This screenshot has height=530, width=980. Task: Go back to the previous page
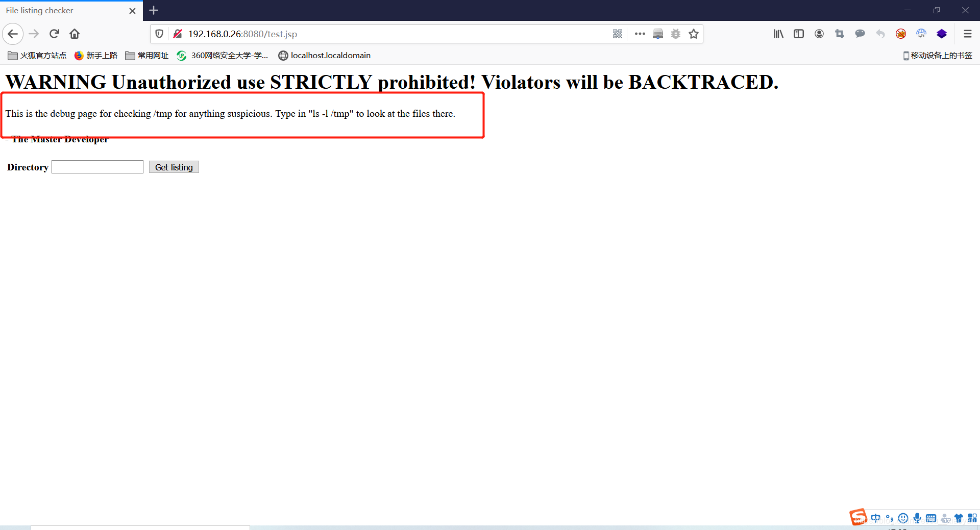[13, 34]
